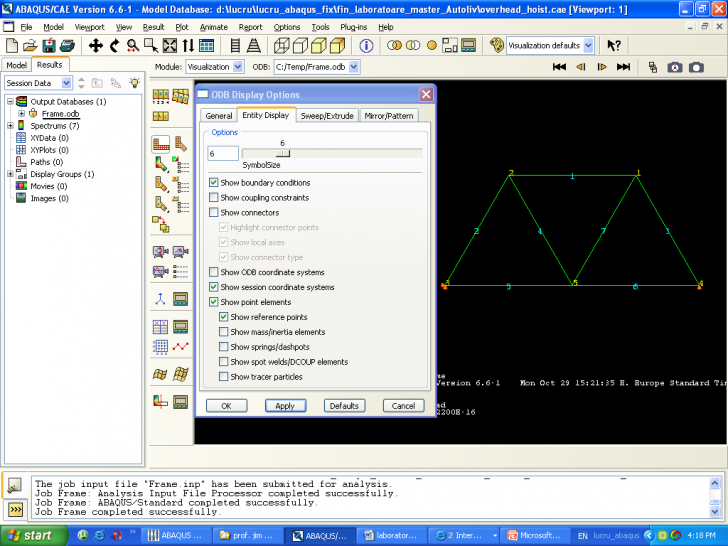The height and width of the screenshot is (546, 728).
Task: Enable Show ODB coordinate systems
Action: pos(214,272)
